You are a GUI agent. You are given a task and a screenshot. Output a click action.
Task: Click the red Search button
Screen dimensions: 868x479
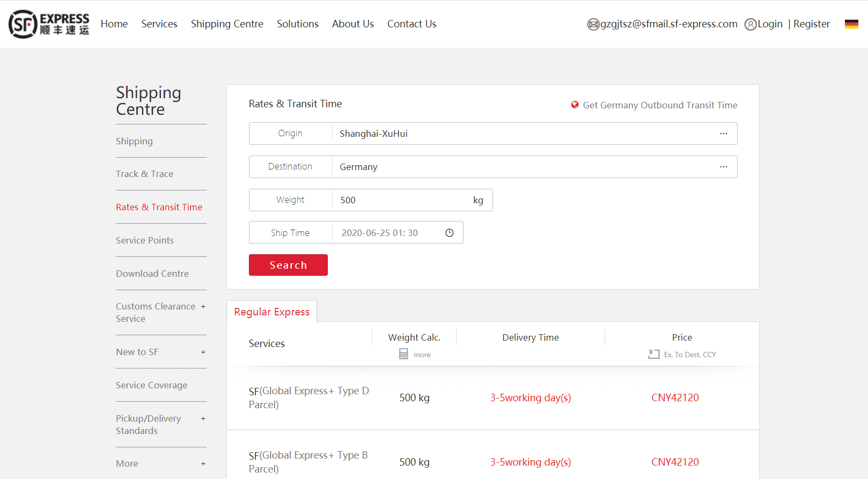pos(288,265)
